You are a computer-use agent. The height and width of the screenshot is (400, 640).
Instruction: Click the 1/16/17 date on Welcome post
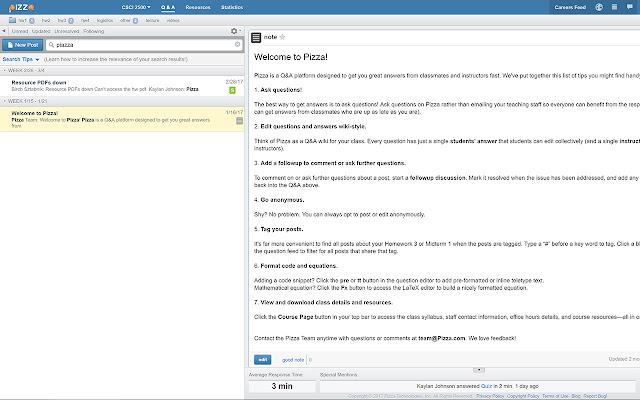point(234,112)
